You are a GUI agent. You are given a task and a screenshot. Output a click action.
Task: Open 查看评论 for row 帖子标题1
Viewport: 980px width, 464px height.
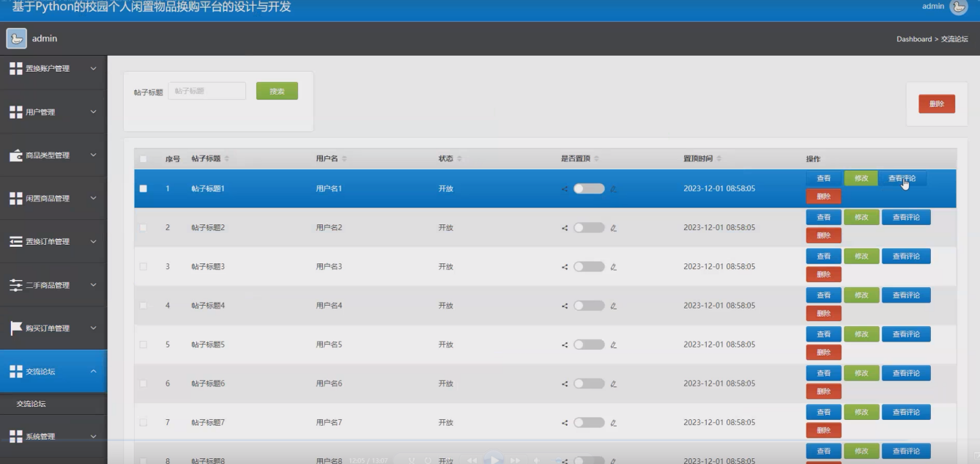[x=902, y=178]
